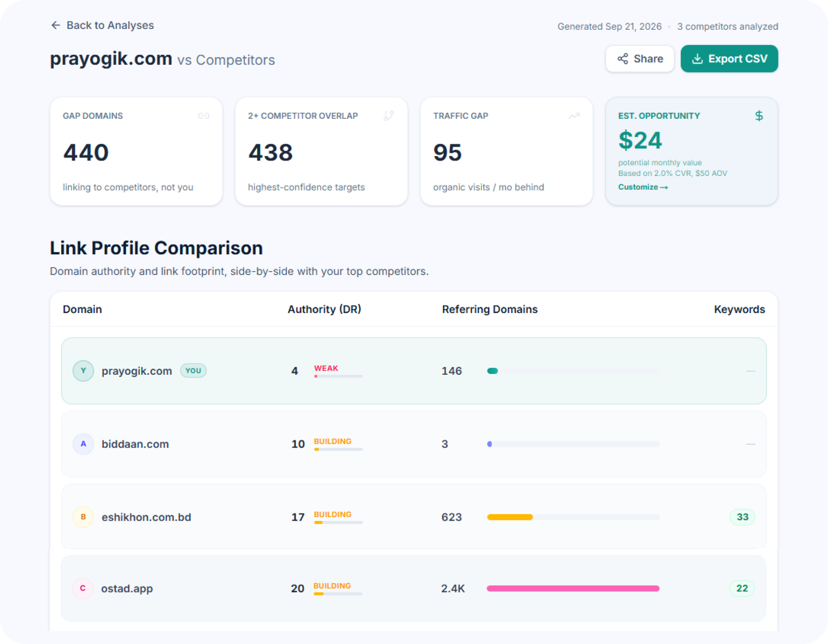This screenshot has height=644, width=828.
Task: Click the authority score 10 for biddaan.com
Action: click(x=298, y=444)
